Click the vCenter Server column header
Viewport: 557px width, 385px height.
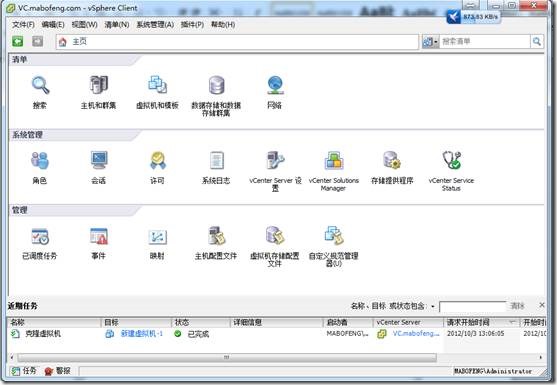pos(408,322)
